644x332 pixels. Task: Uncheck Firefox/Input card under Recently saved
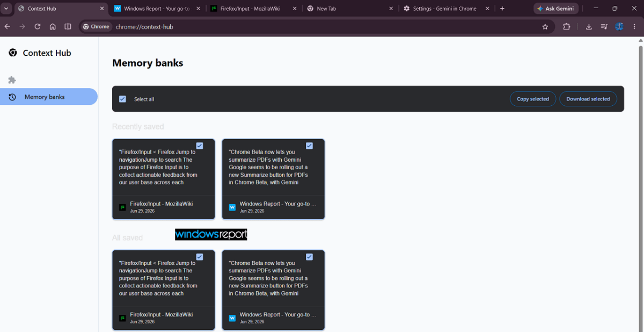tap(200, 146)
